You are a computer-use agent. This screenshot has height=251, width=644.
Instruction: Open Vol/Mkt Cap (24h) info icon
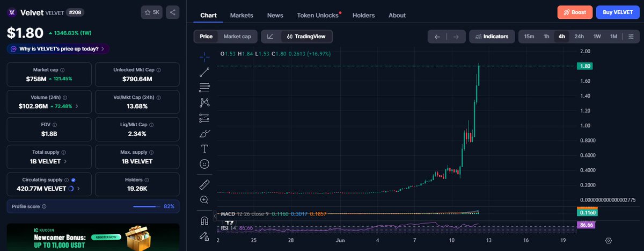158,98
